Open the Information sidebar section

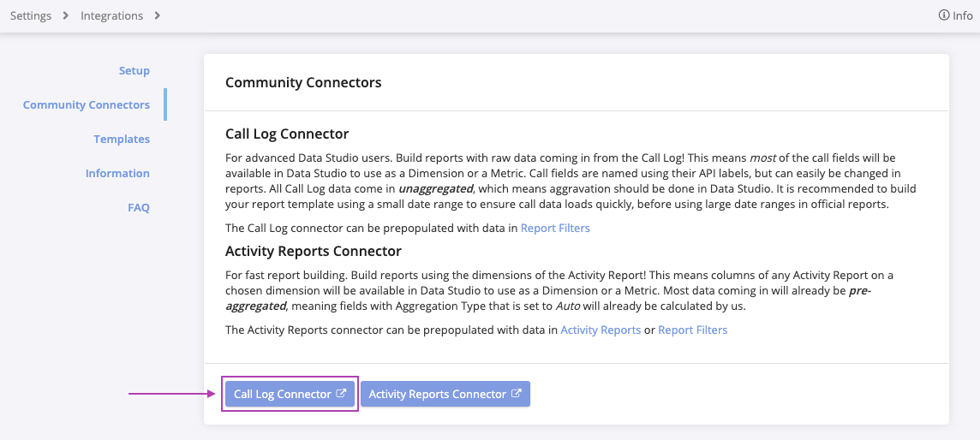tap(117, 173)
